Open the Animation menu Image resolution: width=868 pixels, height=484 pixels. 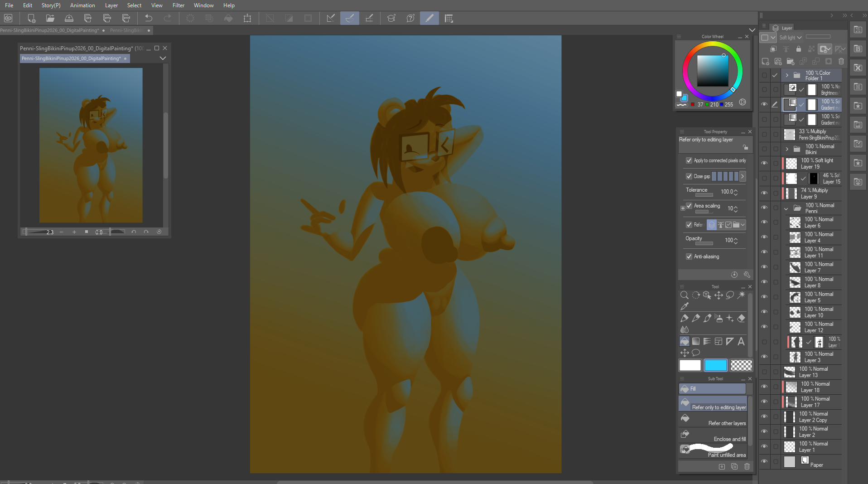82,5
